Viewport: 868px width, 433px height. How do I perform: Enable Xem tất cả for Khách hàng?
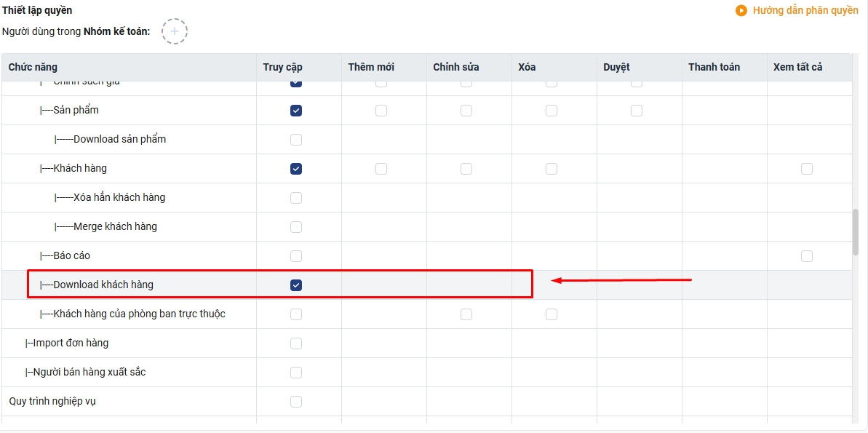807,169
